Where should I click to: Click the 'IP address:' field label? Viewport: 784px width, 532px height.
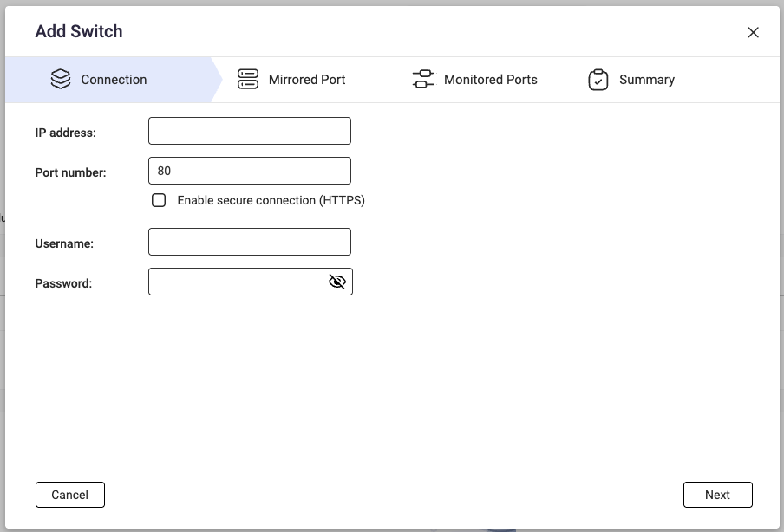click(x=66, y=133)
